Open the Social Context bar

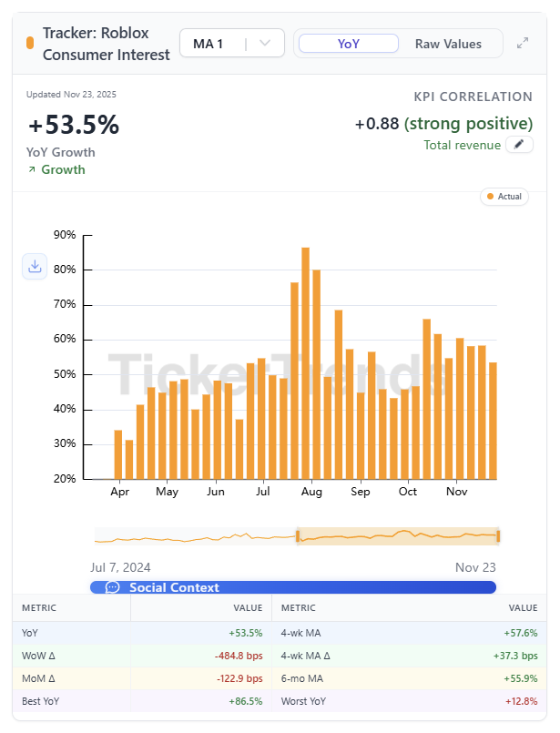click(x=293, y=587)
